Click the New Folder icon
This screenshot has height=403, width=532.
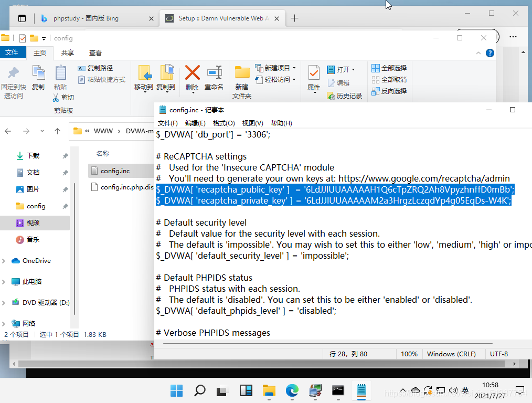coord(242,72)
